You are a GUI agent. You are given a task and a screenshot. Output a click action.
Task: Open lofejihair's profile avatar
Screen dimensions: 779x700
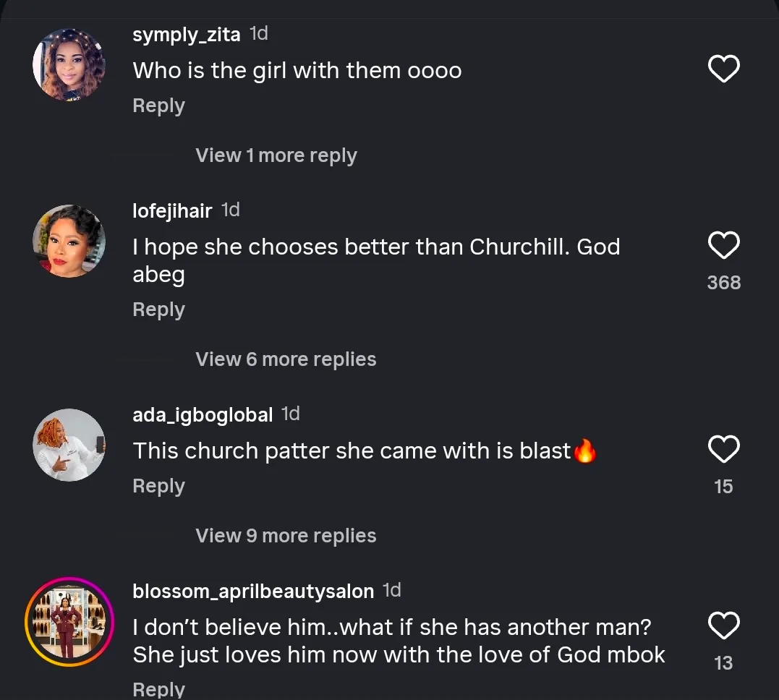(69, 242)
